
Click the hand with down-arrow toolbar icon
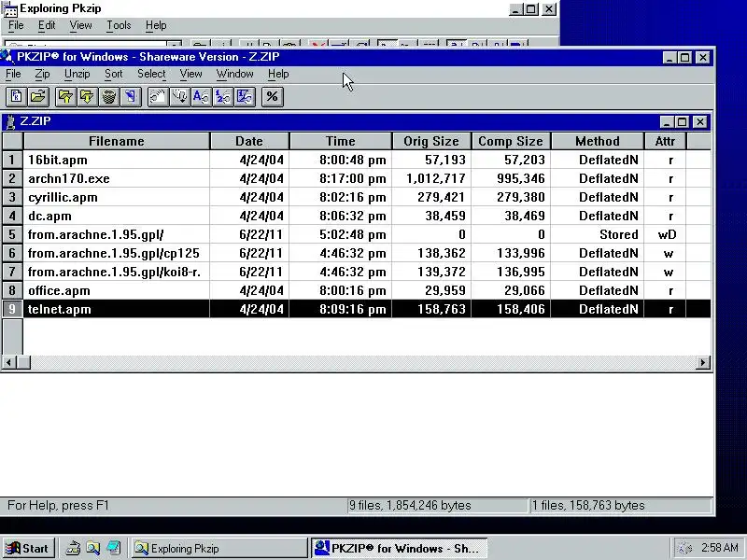(x=179, y=97)
